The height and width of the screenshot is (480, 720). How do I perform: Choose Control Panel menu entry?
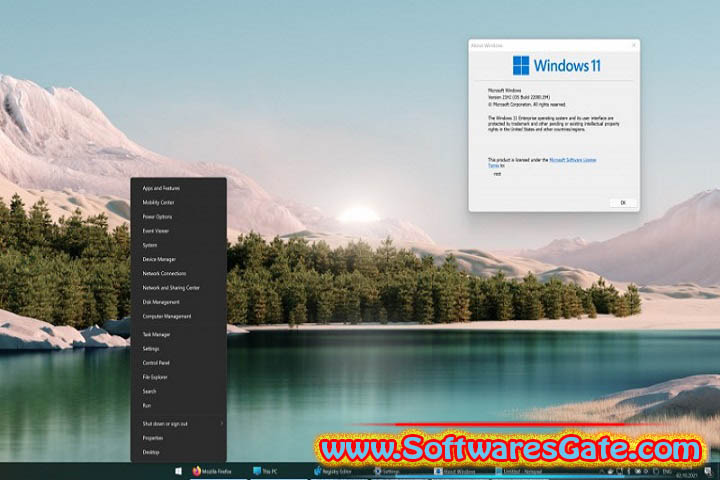(179, 363)
